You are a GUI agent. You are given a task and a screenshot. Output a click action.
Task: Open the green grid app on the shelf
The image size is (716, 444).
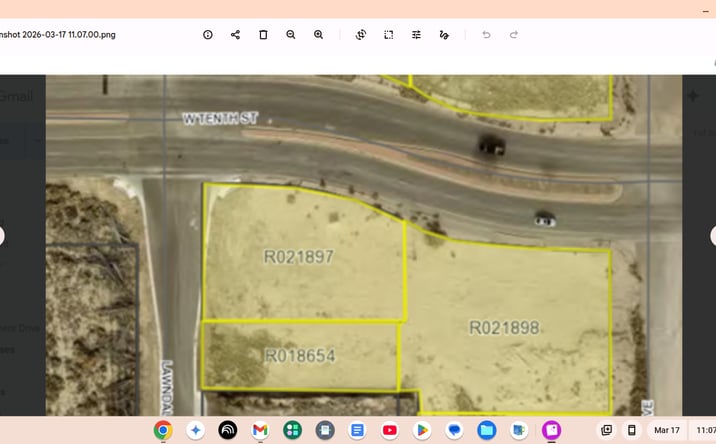[292, 430]
